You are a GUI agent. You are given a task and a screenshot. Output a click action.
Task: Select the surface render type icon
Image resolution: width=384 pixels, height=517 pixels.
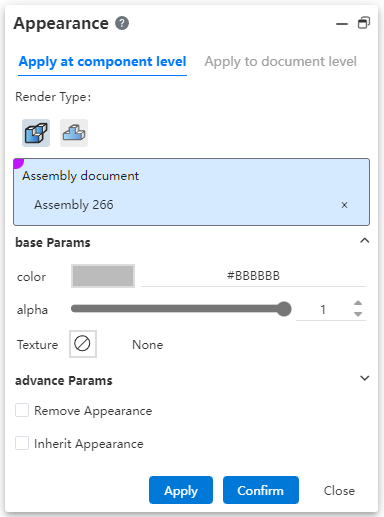coord(74,133)
